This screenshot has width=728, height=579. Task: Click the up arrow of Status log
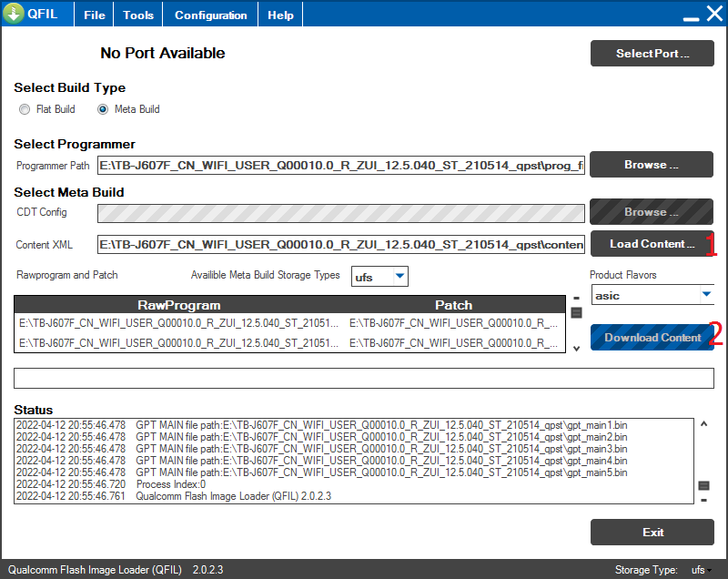pos(703,423)
